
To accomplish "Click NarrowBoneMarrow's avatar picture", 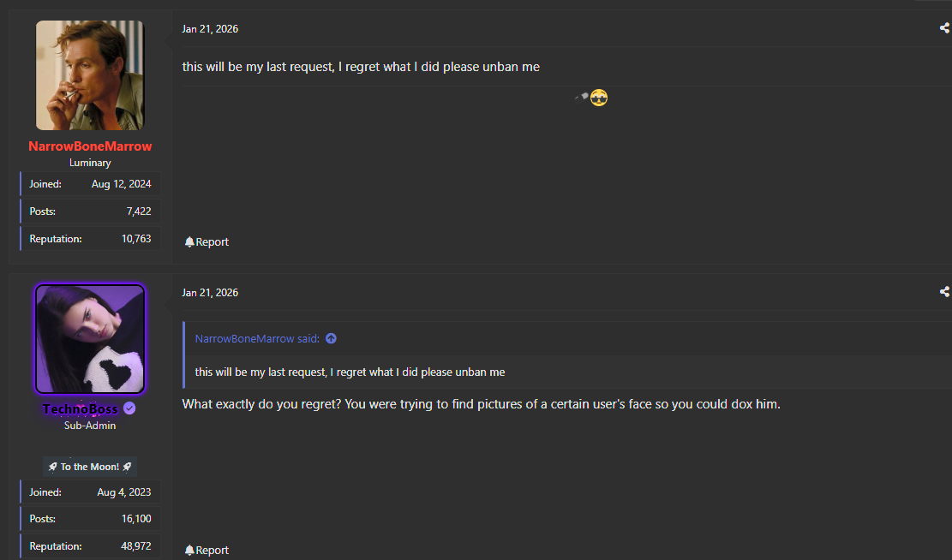I will [x=90, y=75].
